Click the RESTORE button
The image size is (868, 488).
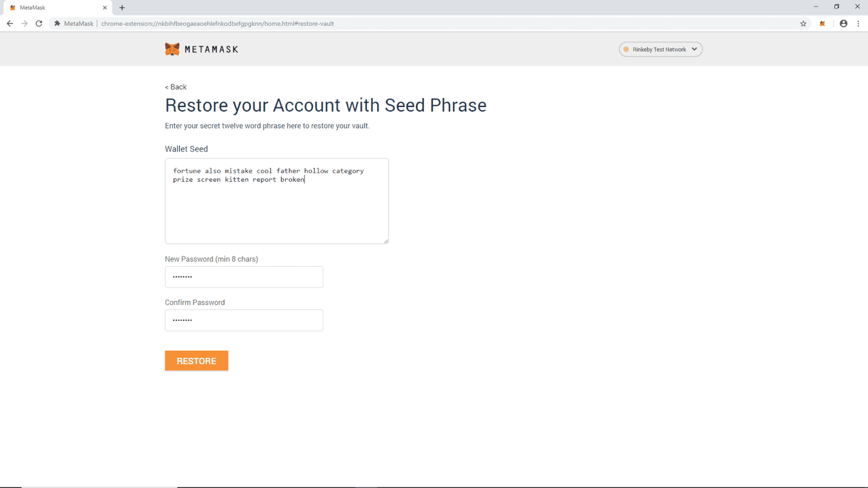tap(197, 361)
